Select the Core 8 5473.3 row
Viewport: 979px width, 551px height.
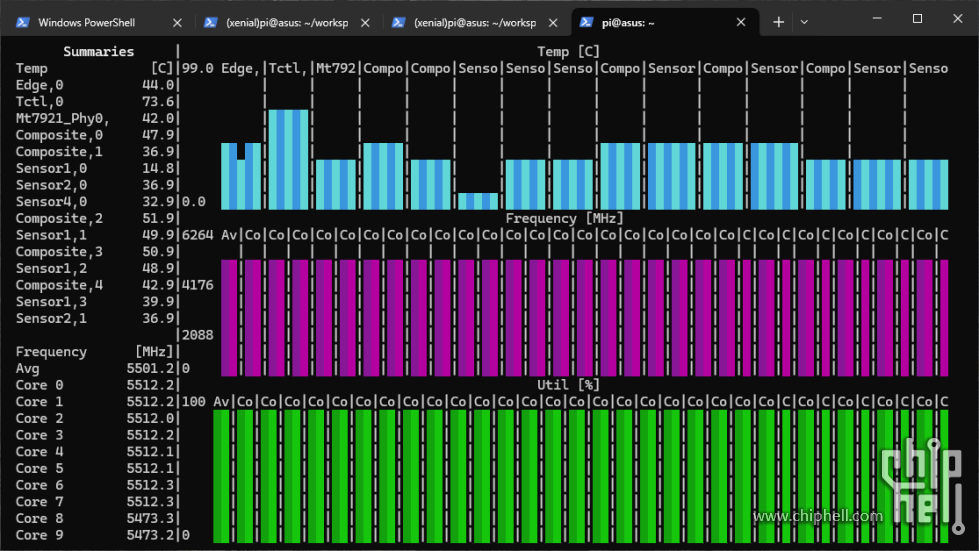tap(95, 519)
